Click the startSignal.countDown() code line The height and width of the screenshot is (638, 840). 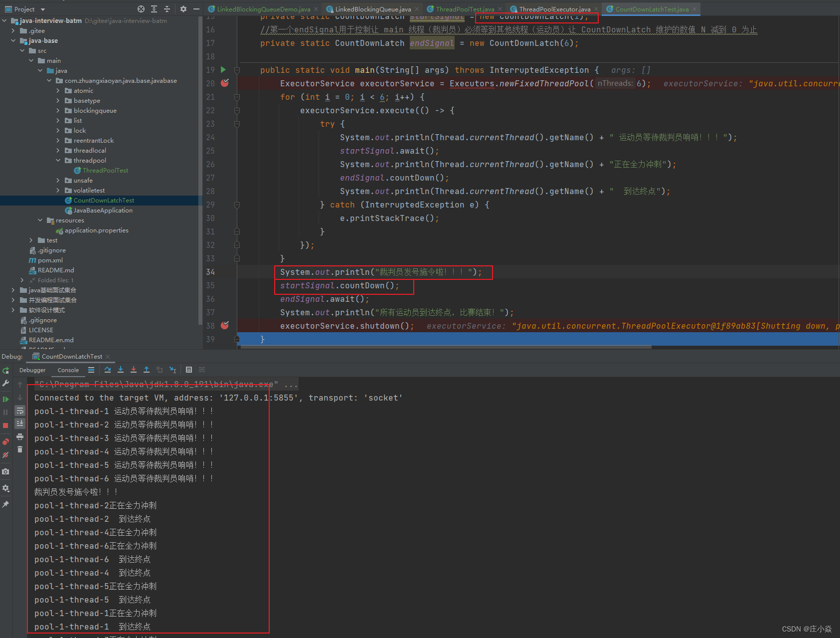tap(339, 286)
